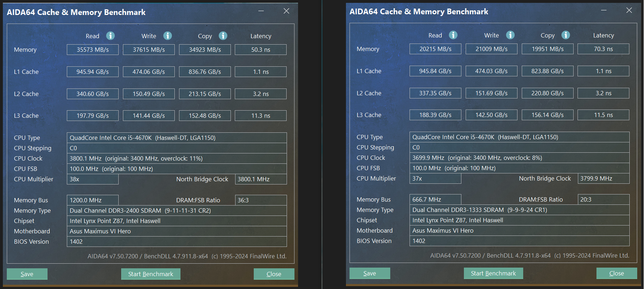Select Memory read value 35573 MB/s
The width and height of the screenshot is (644, 289).
[x=93, y=50]
